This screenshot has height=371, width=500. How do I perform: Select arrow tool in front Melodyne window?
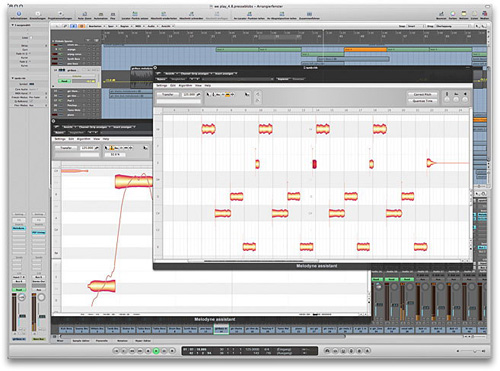[208, 95]
